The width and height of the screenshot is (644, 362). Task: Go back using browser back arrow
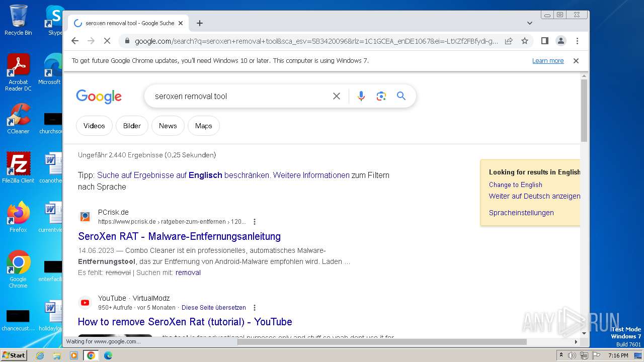75,41
